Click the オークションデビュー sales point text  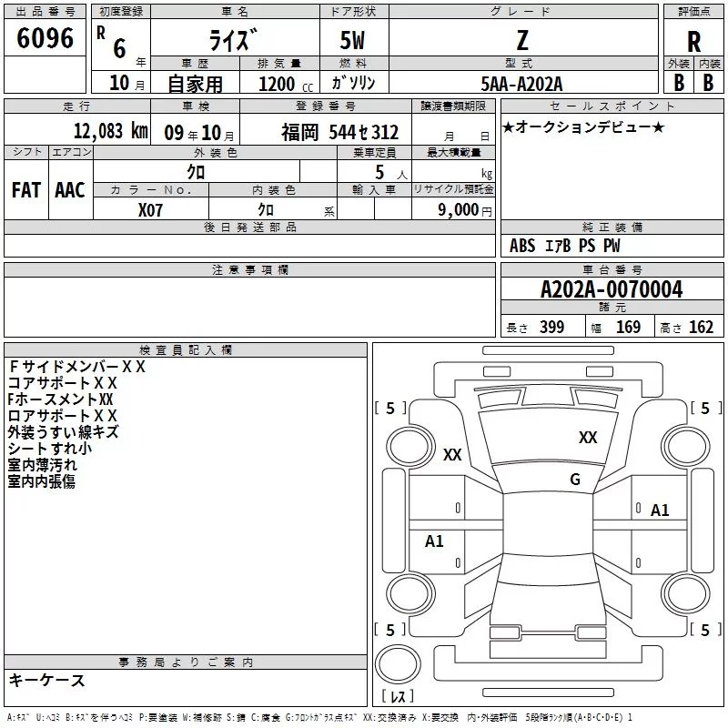[x=583, y=126]
